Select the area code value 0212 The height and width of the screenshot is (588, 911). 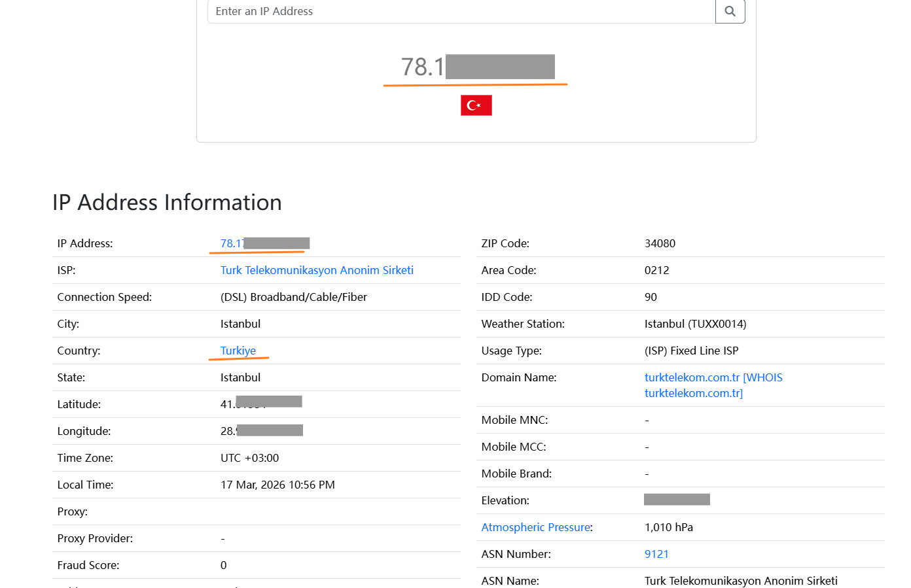click(656, 270)
